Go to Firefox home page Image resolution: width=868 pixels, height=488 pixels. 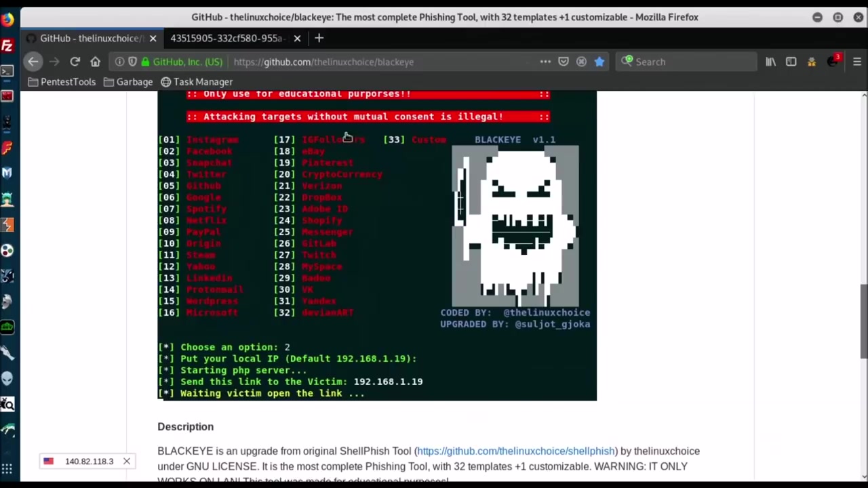pos(95,62)
